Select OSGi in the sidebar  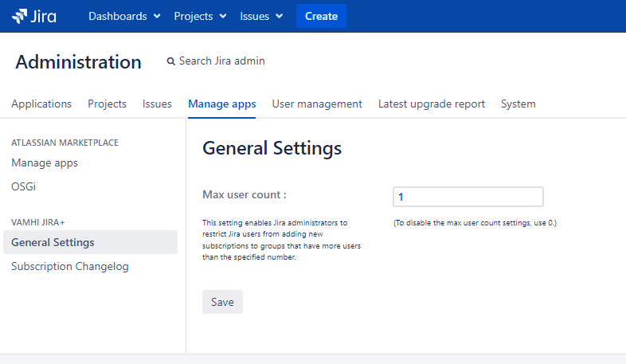(24, 186)
